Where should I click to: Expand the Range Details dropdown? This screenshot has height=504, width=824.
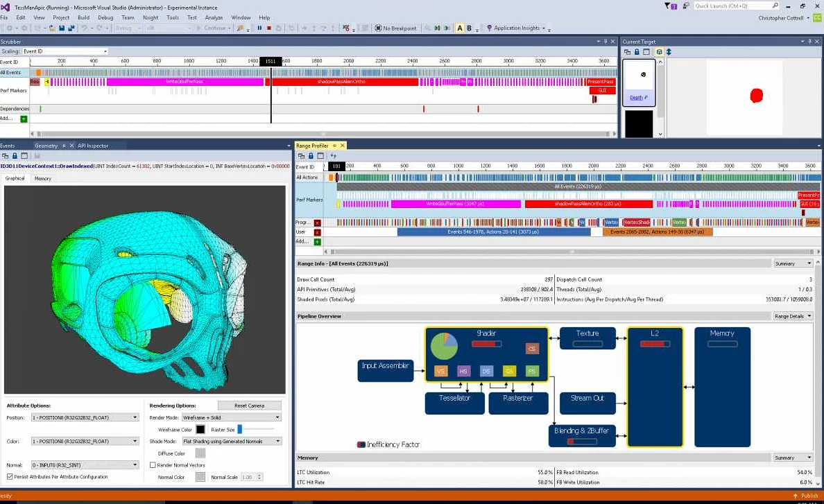pos(793,316)
